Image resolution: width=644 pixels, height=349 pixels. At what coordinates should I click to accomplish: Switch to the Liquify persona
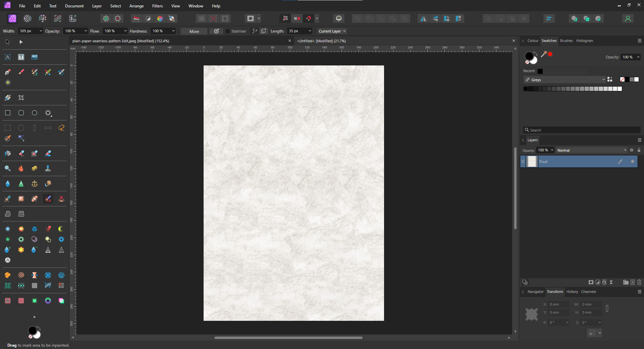[x=28, y=18]
